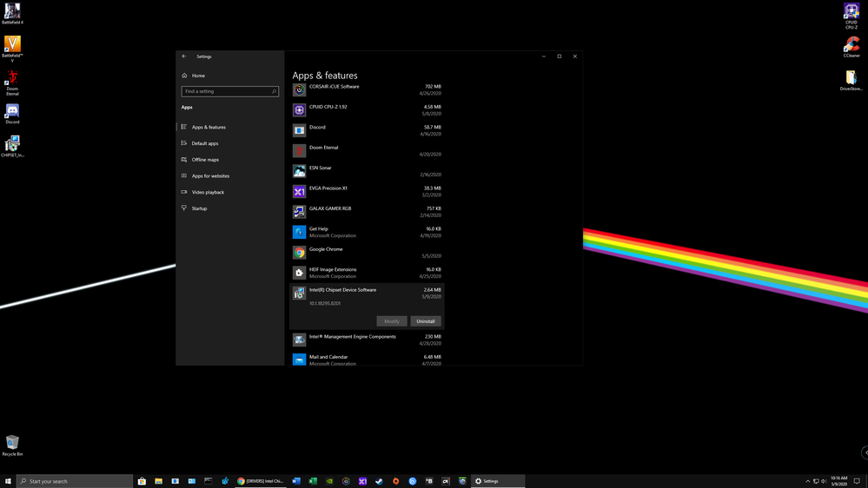
Task: Click Intel Management Engine Components text
Action: [353, 337]
